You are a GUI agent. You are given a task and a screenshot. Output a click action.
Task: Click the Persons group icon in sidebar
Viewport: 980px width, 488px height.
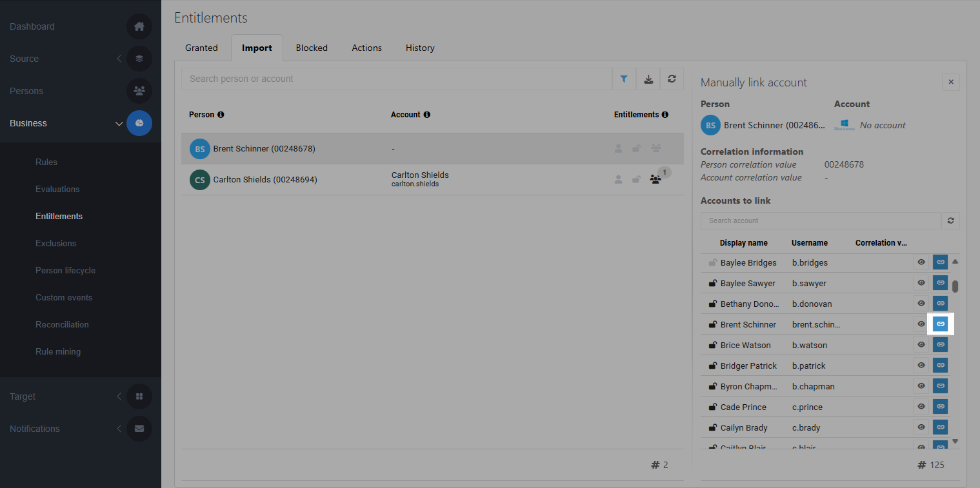point(139,91)
